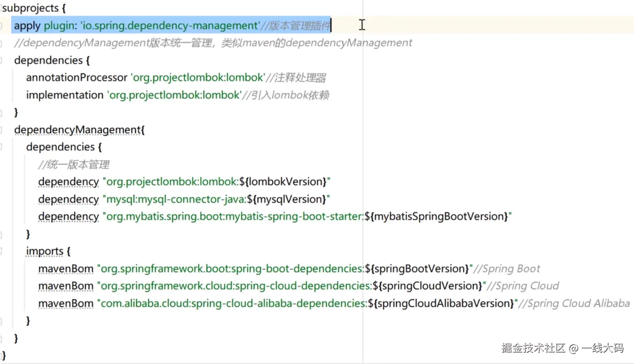Click 'dependencies {' nested inside dependencyManagement
Viewport: 634px width, 364px height.
pos(64,147)
